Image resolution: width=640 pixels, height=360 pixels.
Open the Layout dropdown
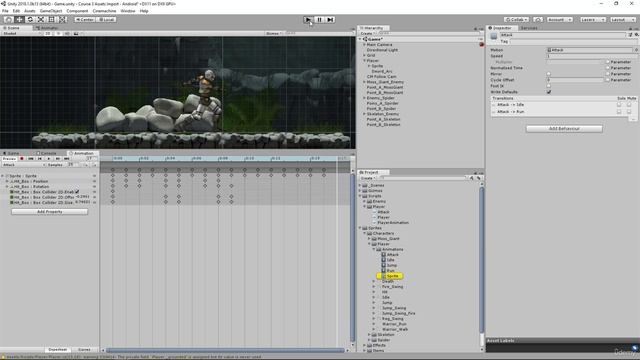(x=622, y=19)
